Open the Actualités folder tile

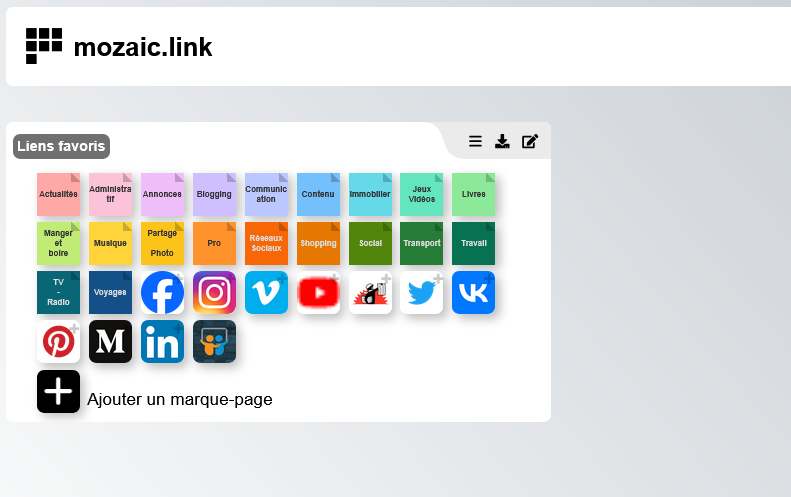point(59,194)
